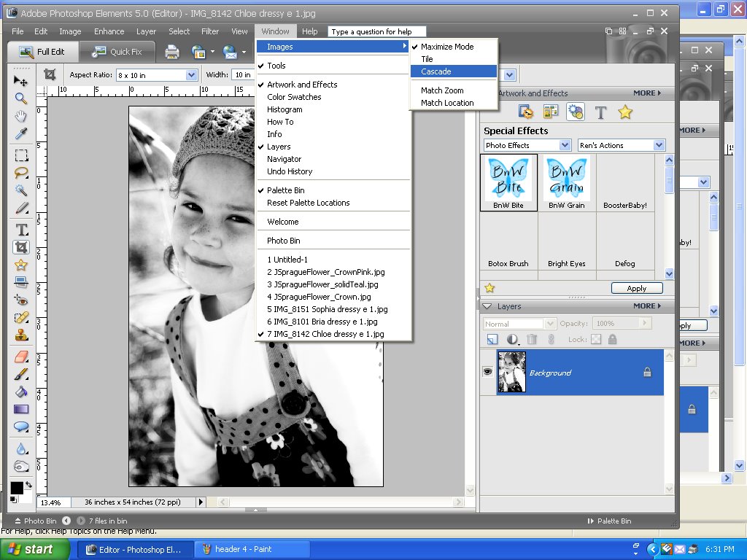Click the foreground black color swatch
The height and width of the screenshot is (560, 747).
click(x=17, y=488)
